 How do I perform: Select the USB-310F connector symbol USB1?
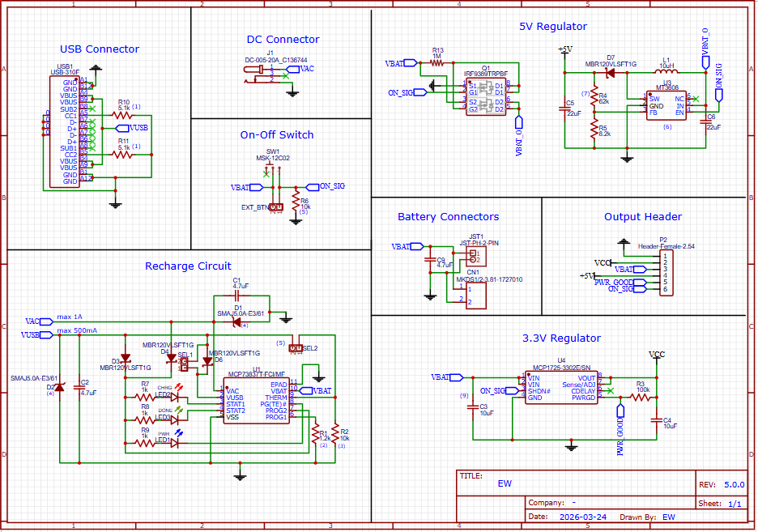click(64, 131)
